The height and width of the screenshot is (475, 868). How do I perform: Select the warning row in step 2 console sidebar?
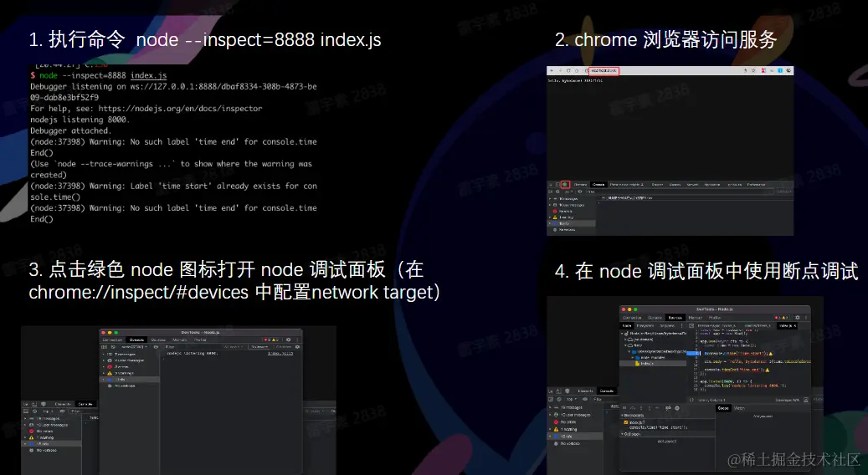click(x=572, y=217)
